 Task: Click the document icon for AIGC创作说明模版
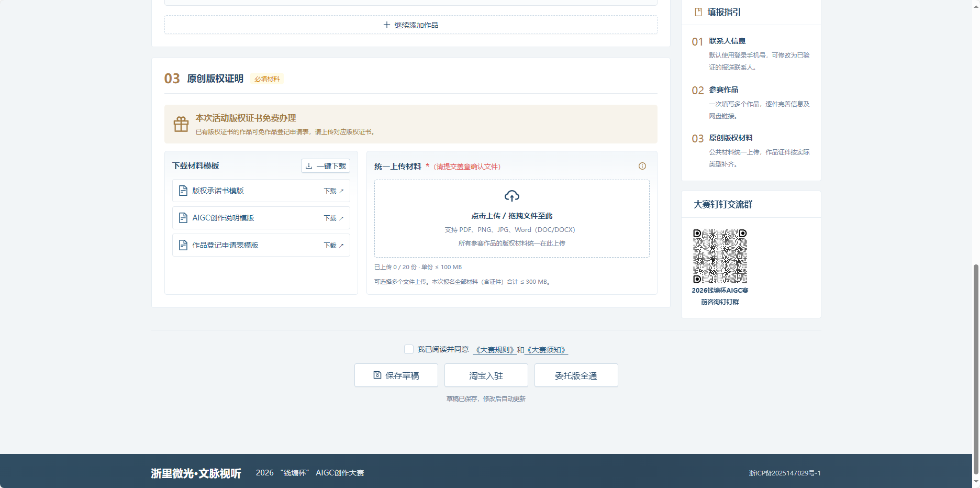click(x=183, y=218)
